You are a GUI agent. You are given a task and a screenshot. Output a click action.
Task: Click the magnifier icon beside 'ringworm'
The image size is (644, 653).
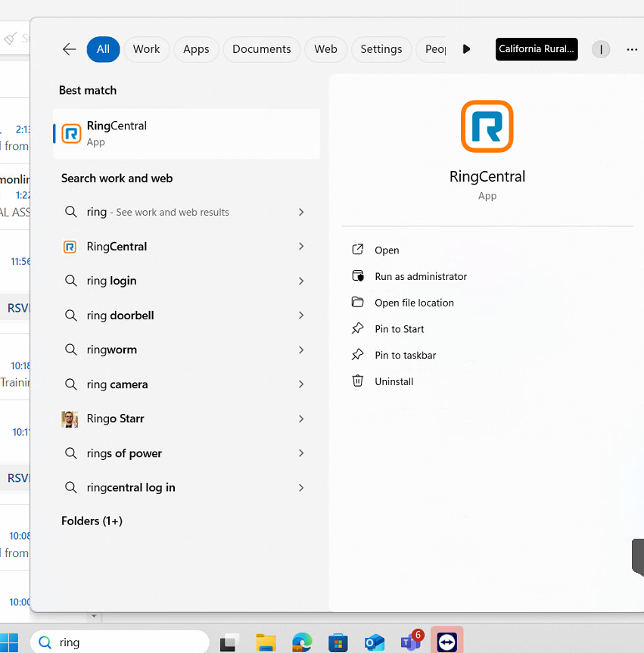(71, 350)
